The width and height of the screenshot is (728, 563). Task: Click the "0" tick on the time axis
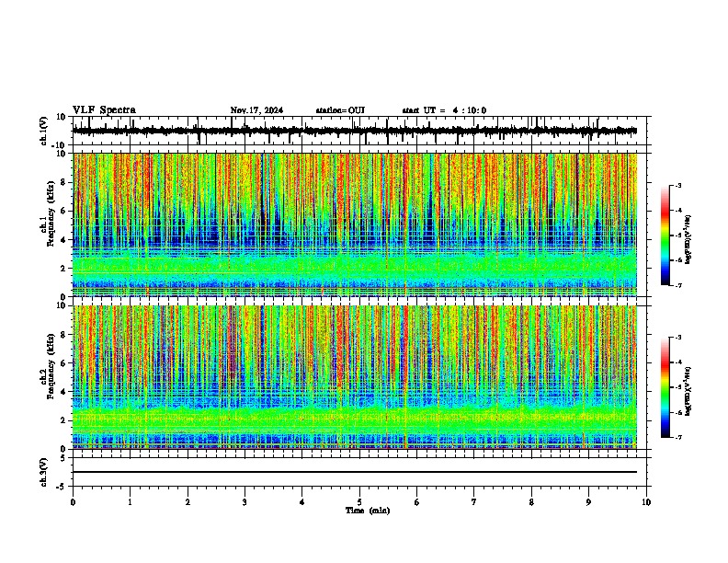click(73, 502)
